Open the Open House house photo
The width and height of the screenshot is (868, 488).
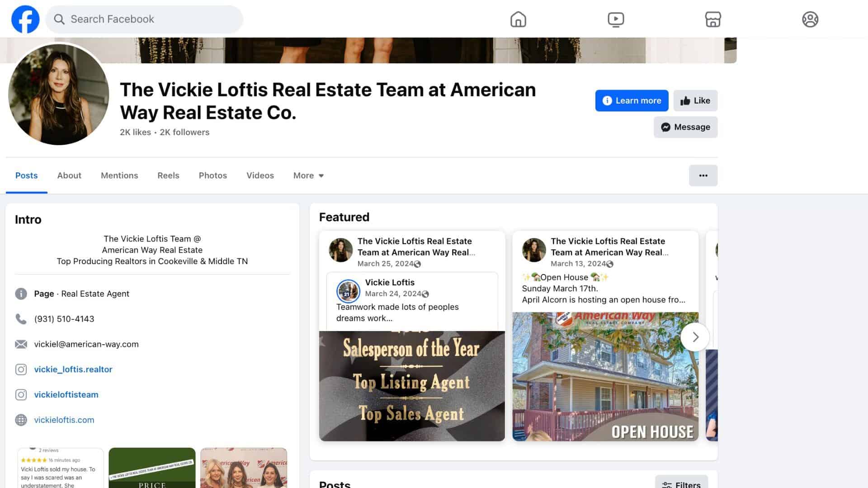coord(605,376)
